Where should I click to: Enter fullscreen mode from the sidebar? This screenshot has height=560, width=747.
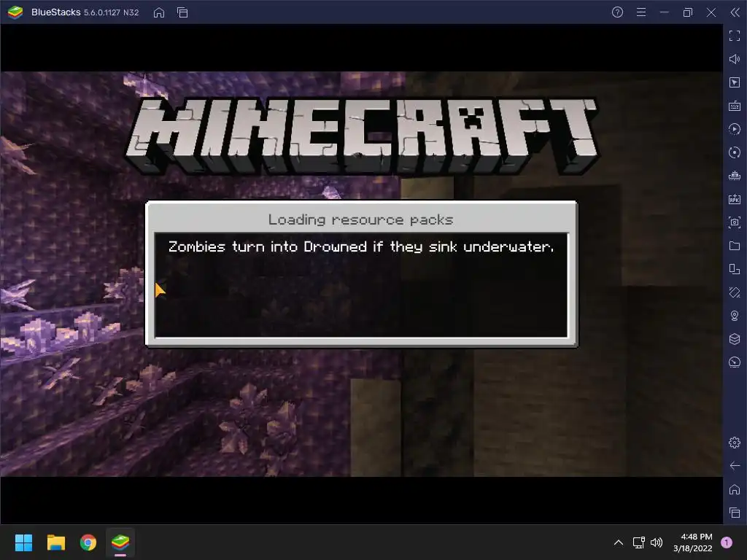[x=735, y=36]
